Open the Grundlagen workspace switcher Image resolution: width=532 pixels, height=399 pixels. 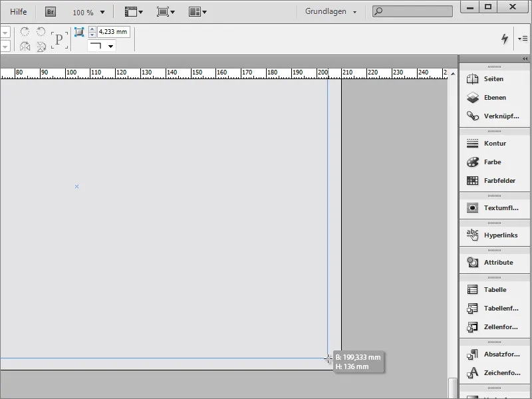tap(331, 11)
